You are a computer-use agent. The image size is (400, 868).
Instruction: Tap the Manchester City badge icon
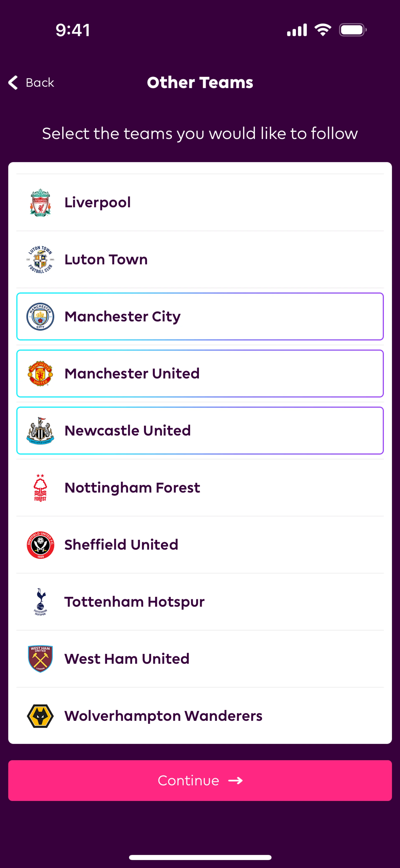(40, 316)
